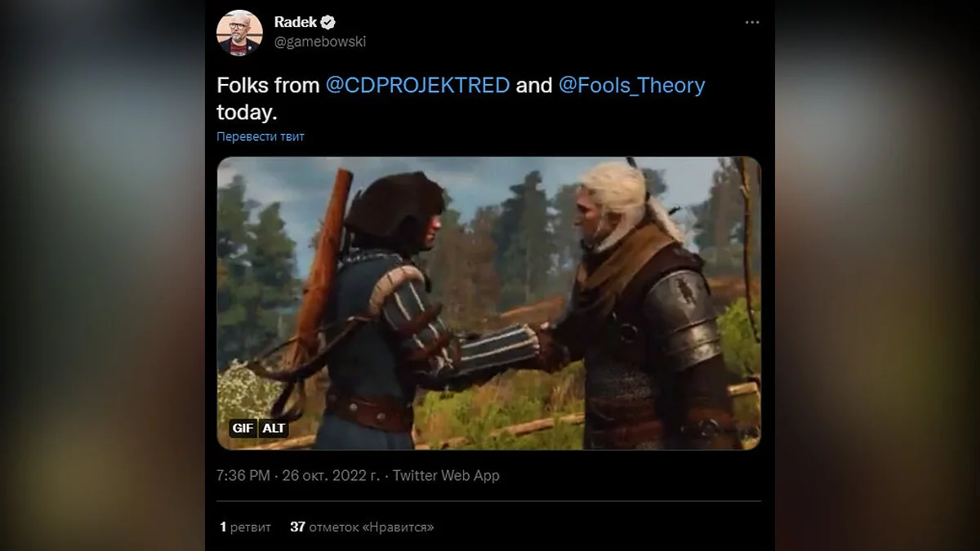Open the three-dot more options menu

(752, 23)
